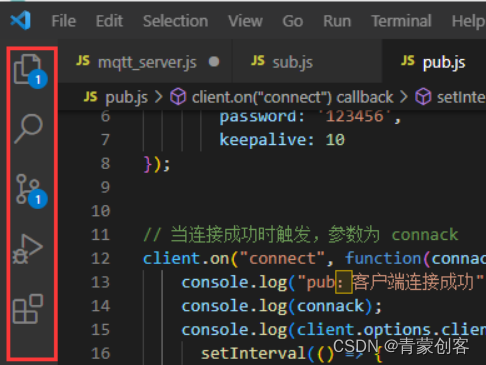Open the Edit menu
The image size is (486, 365).
109,21
